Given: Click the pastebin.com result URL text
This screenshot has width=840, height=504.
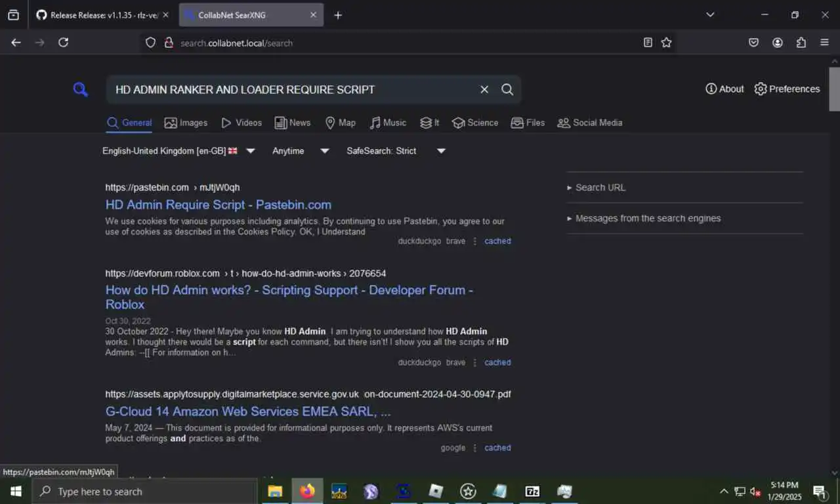Looking at the screenshot, I should pyautogui.click(x=173, y=188).
